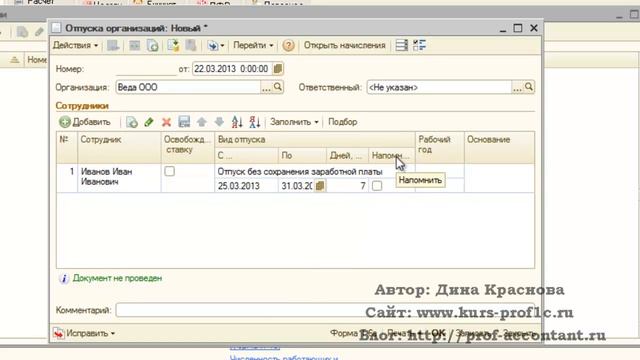The width and height of the screenshot is (640, 360).
Task: Click magnifier icon of Ответственный field
Action: point(529,87)
